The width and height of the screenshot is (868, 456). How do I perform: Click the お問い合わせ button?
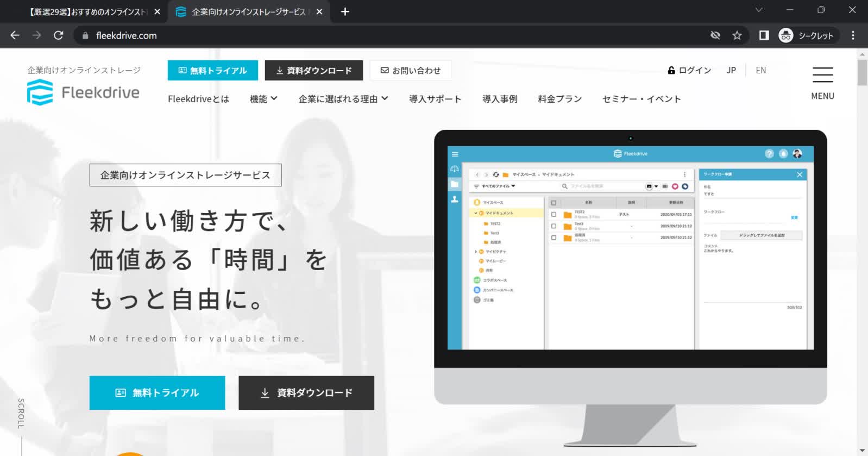click(411, 71)
